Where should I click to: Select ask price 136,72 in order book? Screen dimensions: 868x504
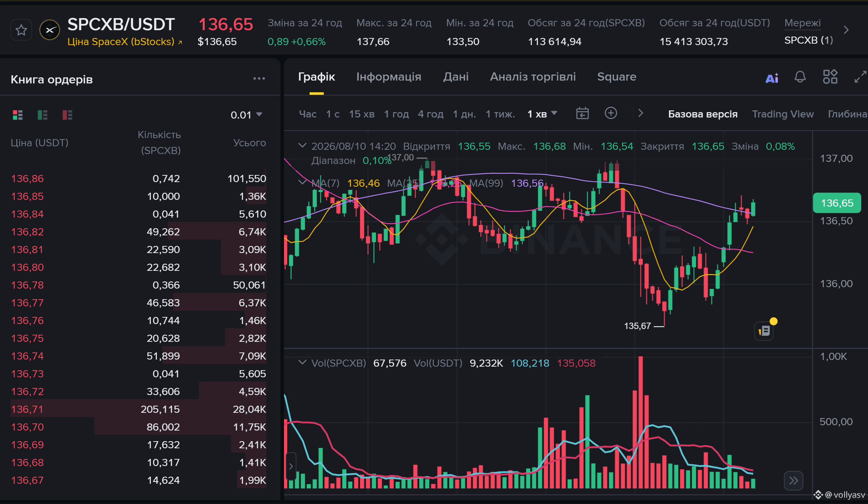click(x=28, y=391)
